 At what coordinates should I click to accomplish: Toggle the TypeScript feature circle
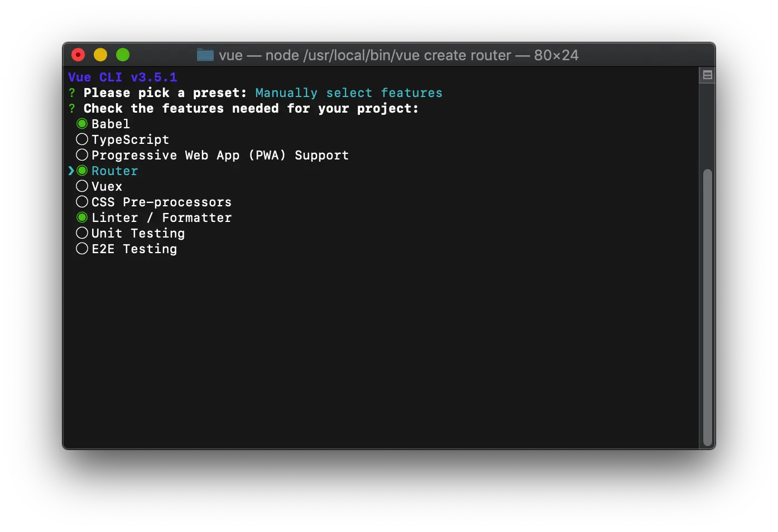pos(82,139)
